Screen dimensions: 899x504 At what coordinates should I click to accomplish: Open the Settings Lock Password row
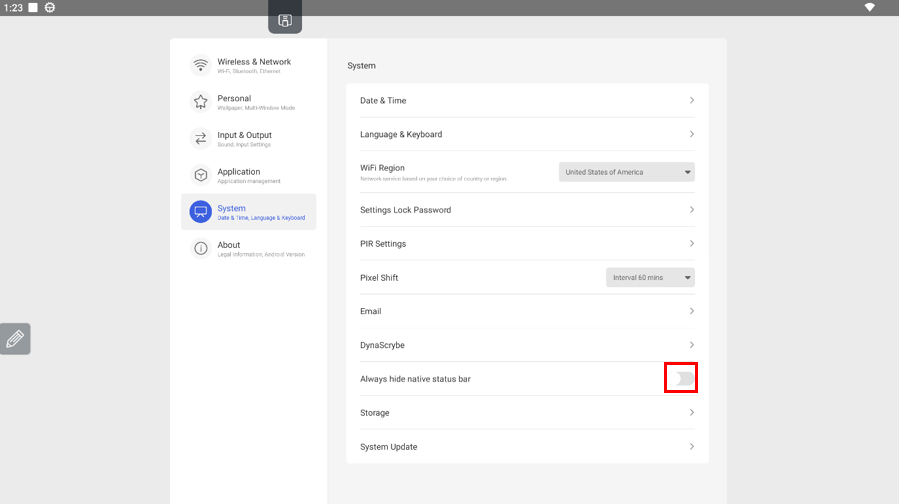coord(526,210)
